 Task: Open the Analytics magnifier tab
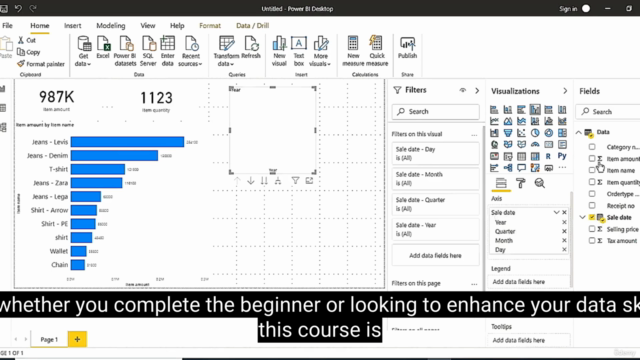(540, 183)
